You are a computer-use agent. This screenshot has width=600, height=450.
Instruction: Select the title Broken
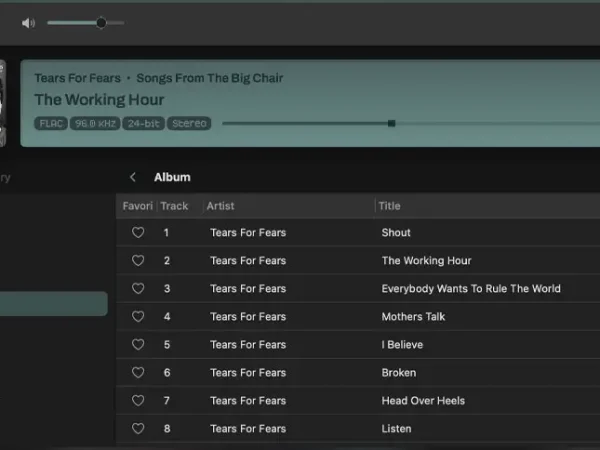(399, 373)
